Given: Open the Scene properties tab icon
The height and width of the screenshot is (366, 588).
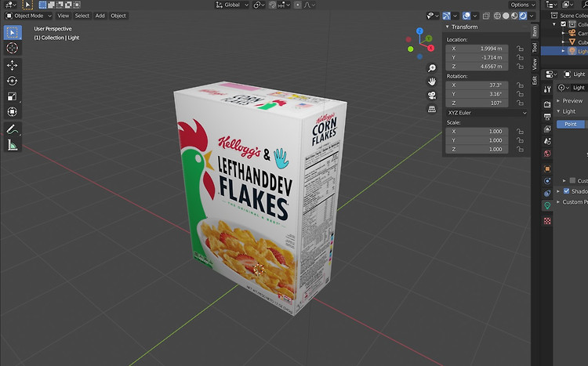Looking at the screenshot, I should 547,141.
